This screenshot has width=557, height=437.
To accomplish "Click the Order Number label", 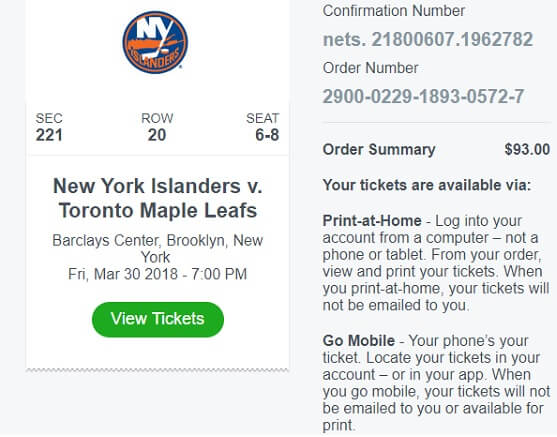I will point(370,68).
